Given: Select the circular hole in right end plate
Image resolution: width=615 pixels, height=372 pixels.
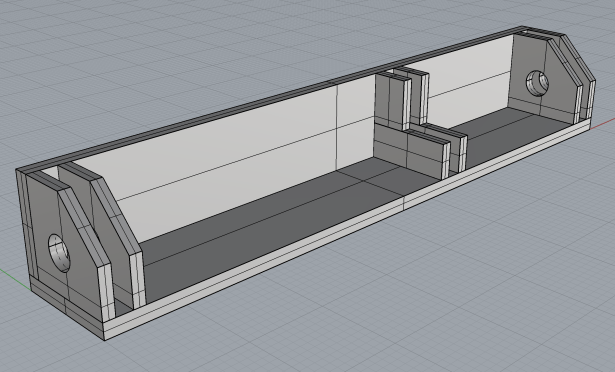Looking at the screenshot, I should tap(537, 83).
